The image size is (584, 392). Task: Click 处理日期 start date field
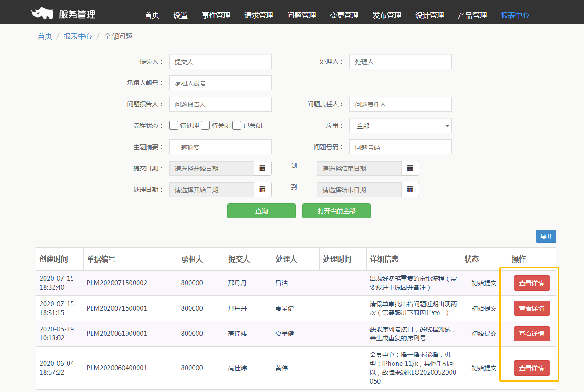(211, 190)
